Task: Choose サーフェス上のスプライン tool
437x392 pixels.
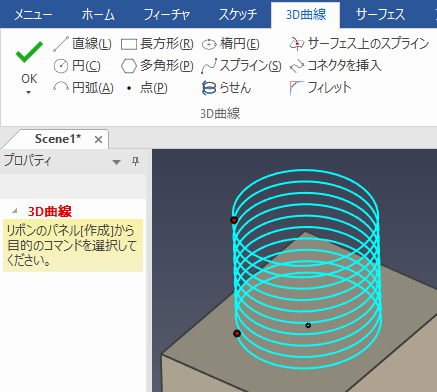Action: tap(359, 44)
